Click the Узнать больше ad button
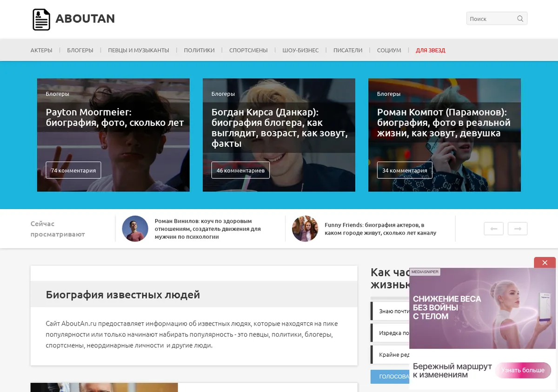The height and width of the screenshot is (392, 558). (x=523, y=370)
